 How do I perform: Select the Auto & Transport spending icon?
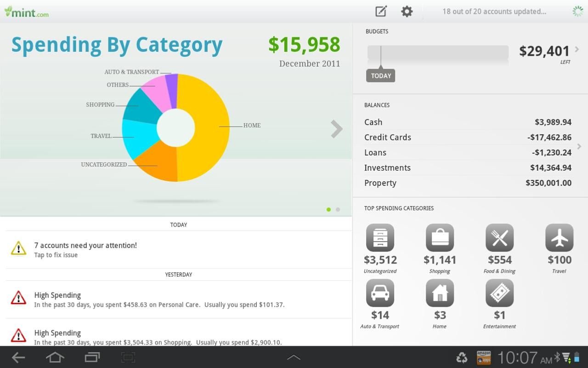pyautogui.click(x=380, y=293)
